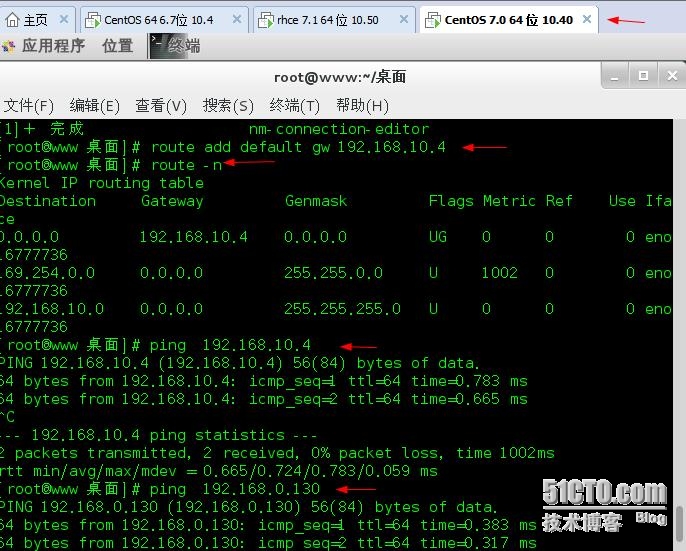Click the rtt min/avg/max/mdev line
This screenshot has height=551, width=686.
click(x=219, y=471)
